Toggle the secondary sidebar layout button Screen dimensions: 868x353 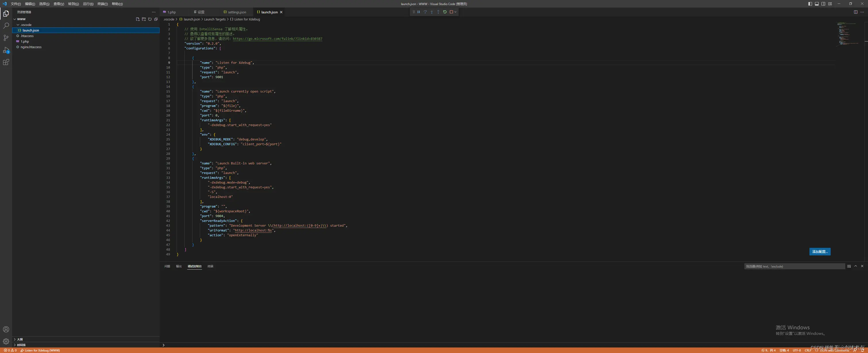(x=823, y=4)
